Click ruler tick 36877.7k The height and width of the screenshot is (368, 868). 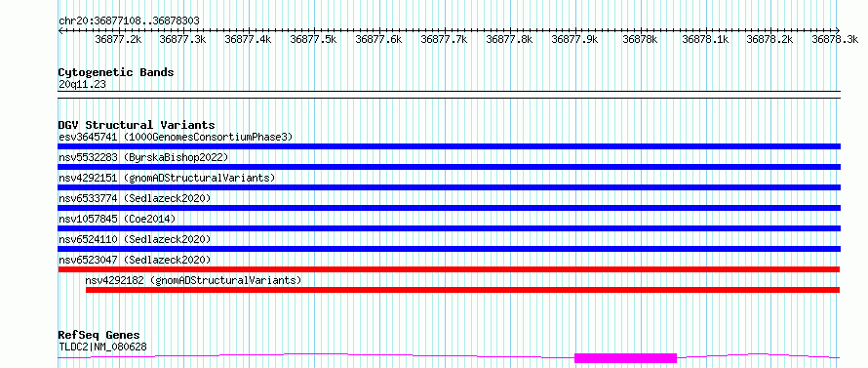pos(444,39)
